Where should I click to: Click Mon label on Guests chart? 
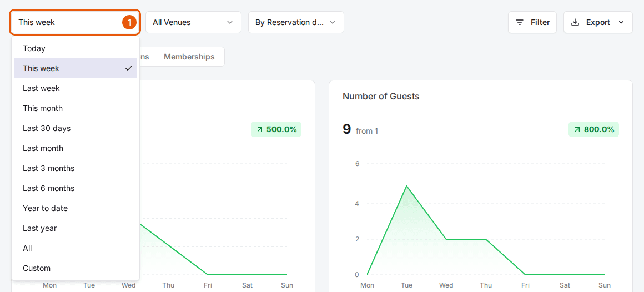click(x=367, y=285)
